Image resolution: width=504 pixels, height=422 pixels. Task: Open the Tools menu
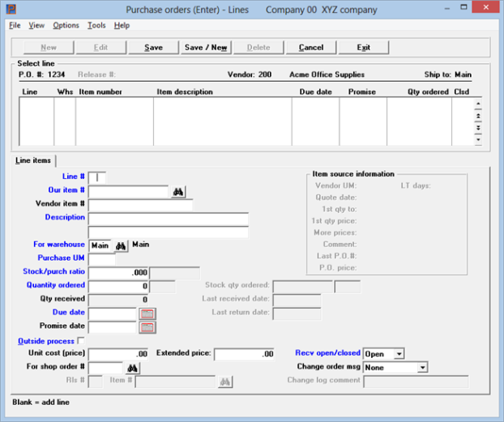96,26
